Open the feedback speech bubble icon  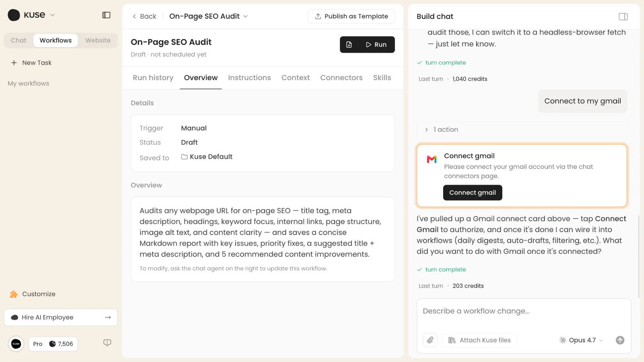(x=107, y=343)
